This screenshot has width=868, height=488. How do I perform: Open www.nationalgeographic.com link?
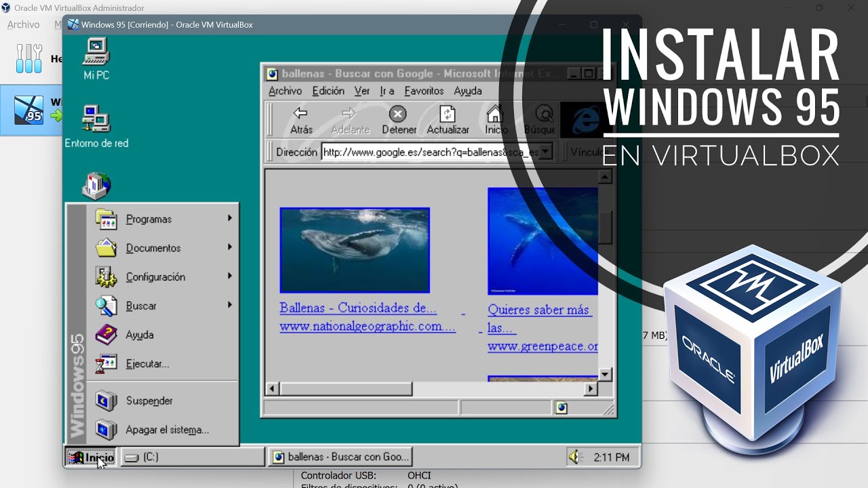pyautogui.click(x=368, y=327)
